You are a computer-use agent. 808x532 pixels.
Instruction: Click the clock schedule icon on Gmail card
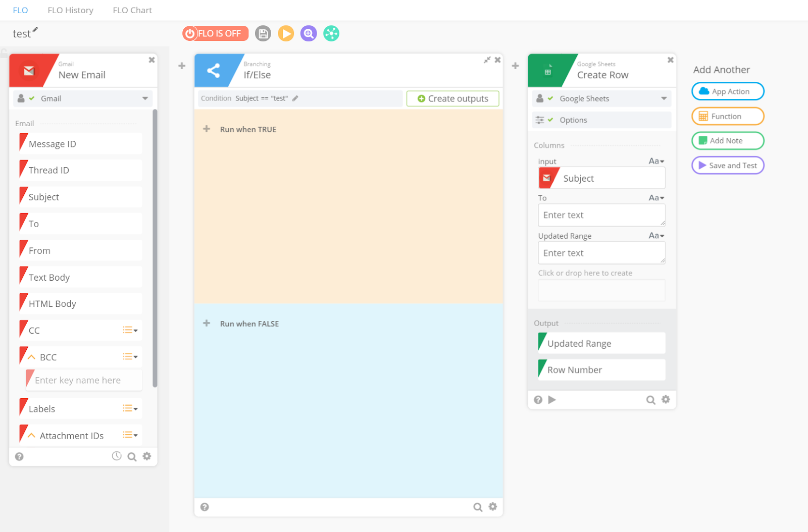[x=117, y=456]
